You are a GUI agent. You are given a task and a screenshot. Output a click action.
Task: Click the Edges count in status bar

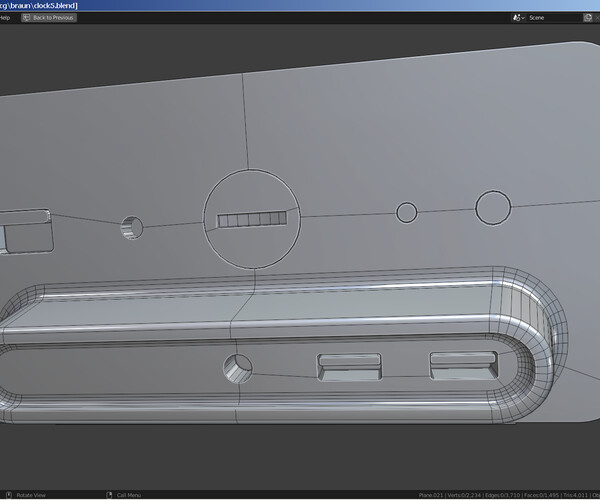[x=500, y=495]
